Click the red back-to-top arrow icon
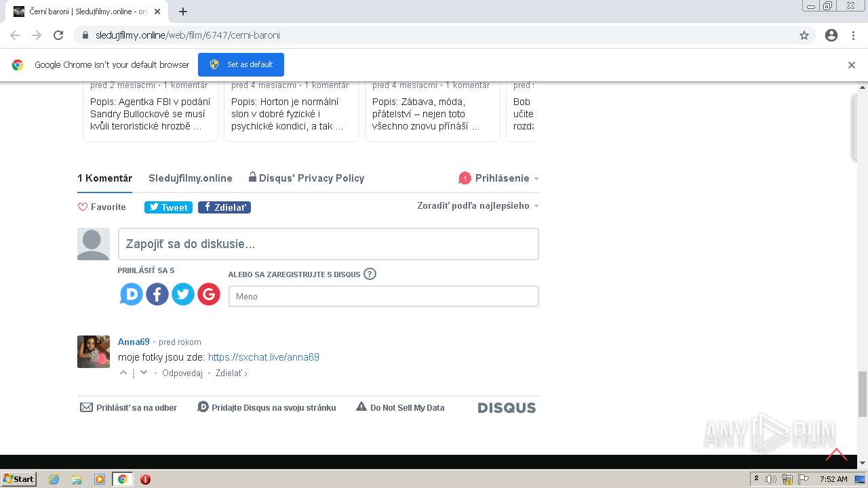The width and height of the screenshot is (868, 488). pos(836,454)
